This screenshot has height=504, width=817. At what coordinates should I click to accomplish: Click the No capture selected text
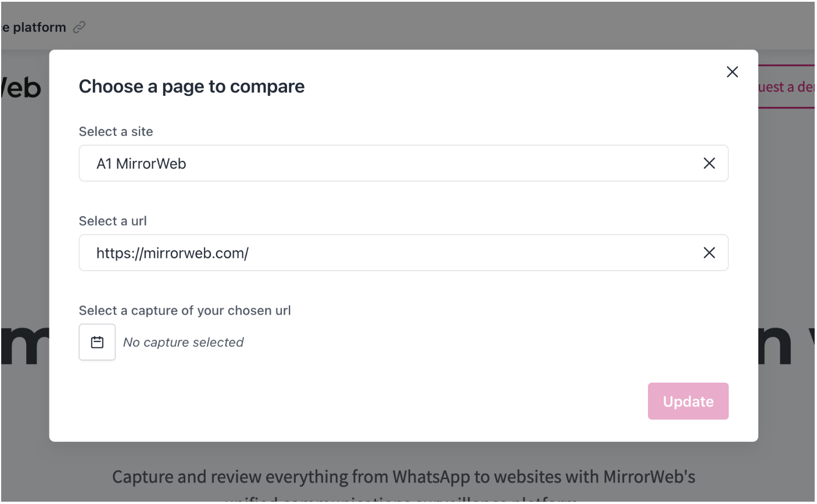183,343
